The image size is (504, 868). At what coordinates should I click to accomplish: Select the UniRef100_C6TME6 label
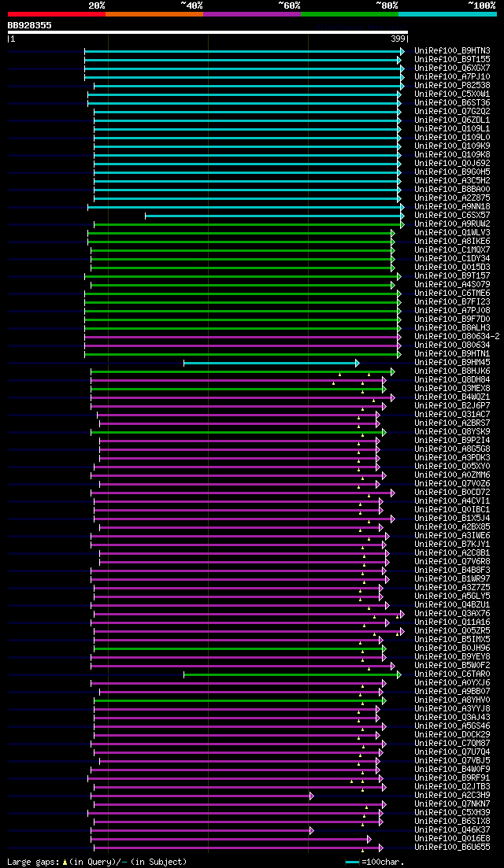[452, 293]
